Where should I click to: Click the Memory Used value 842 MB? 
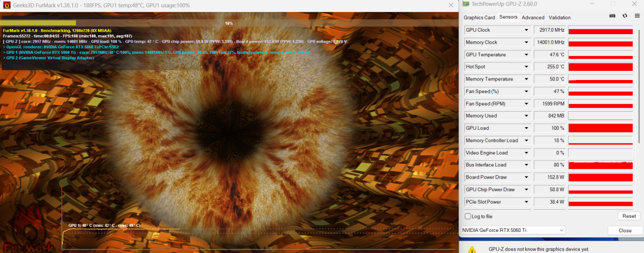point(549,116)
